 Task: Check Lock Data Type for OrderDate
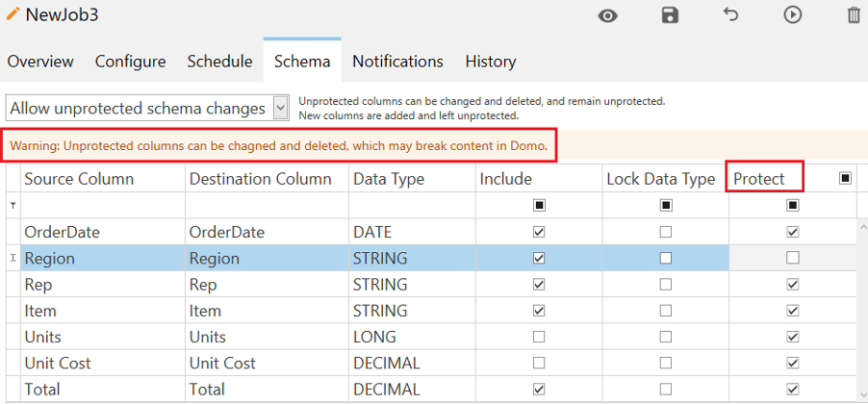666,232
